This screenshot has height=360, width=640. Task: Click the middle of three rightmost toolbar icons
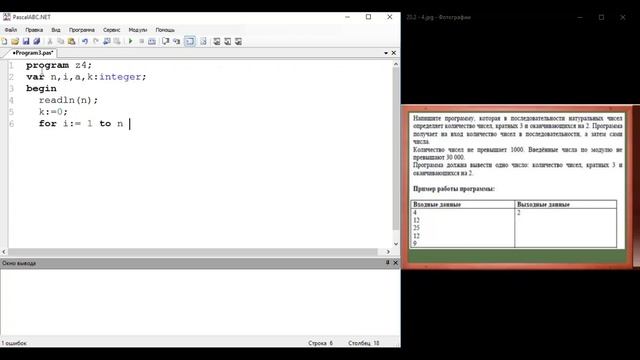[227, 41]
